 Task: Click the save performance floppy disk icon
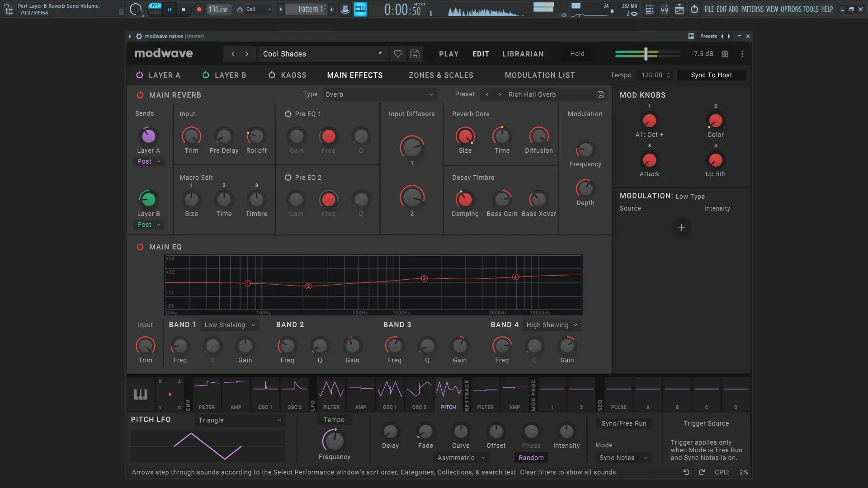pos(415,54)
